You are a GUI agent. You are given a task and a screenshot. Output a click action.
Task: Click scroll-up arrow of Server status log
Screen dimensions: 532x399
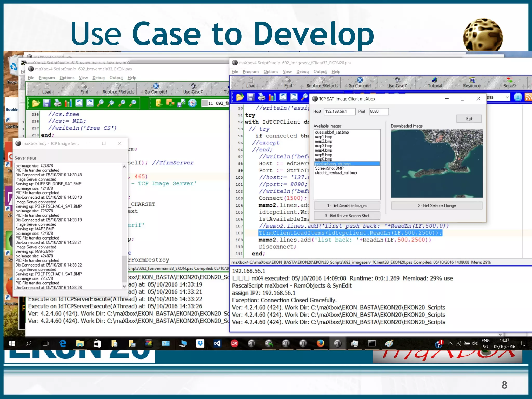pos(124,167)
